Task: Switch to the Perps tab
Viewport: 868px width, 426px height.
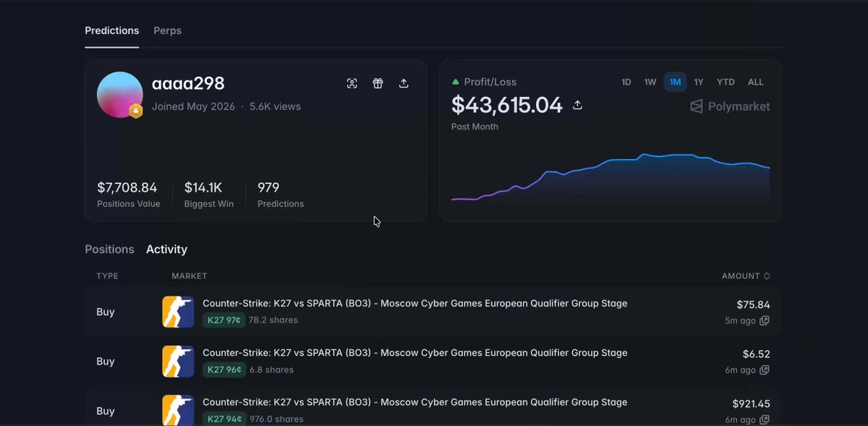Action: 168,31
